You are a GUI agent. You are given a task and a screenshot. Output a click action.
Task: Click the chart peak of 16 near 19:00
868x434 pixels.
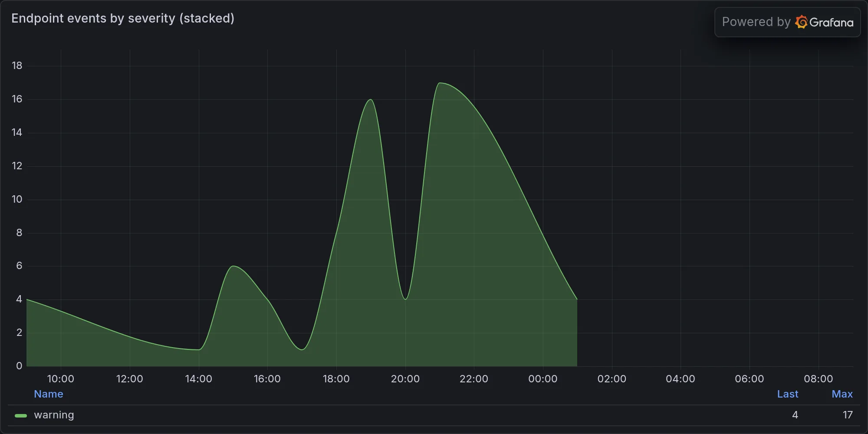pos(371,99)
